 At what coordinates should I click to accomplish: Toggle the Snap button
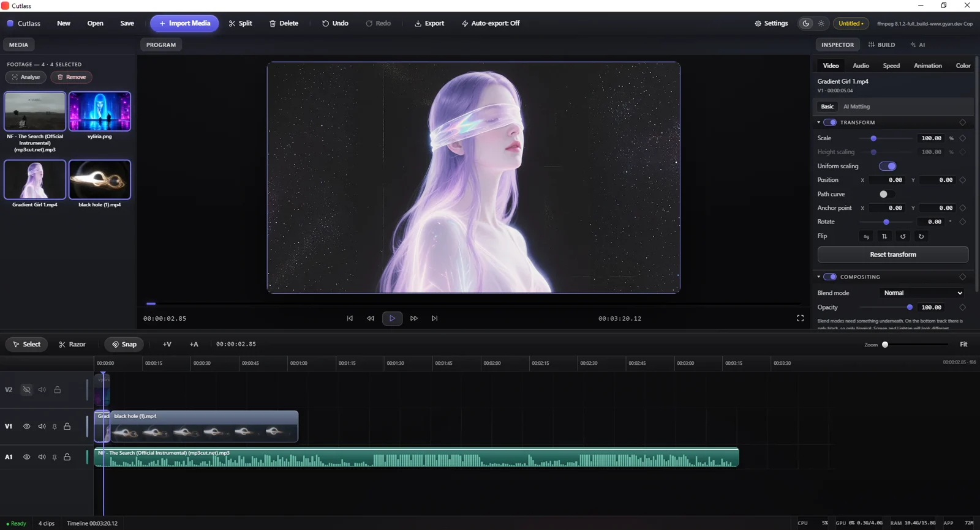124,345
